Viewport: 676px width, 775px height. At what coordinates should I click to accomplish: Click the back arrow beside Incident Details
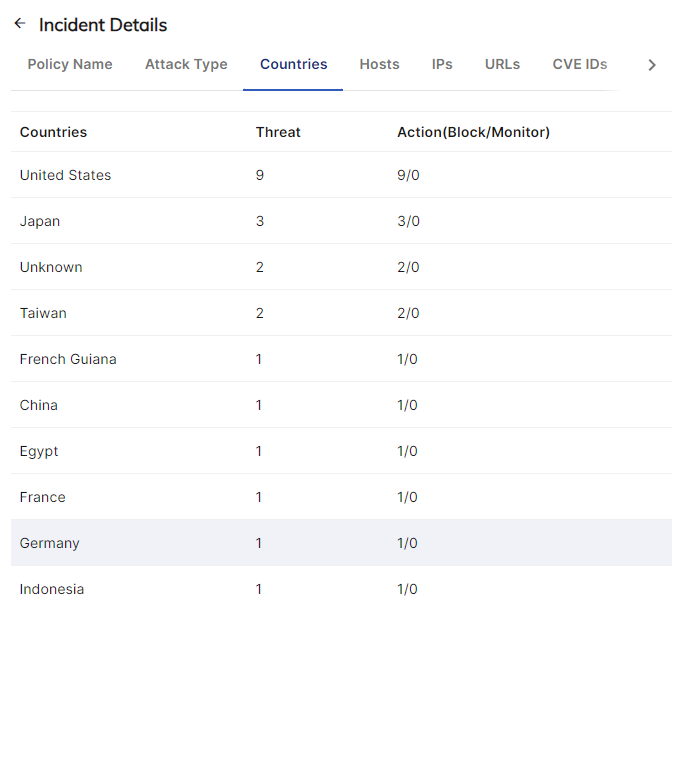(x=20, y=24)
